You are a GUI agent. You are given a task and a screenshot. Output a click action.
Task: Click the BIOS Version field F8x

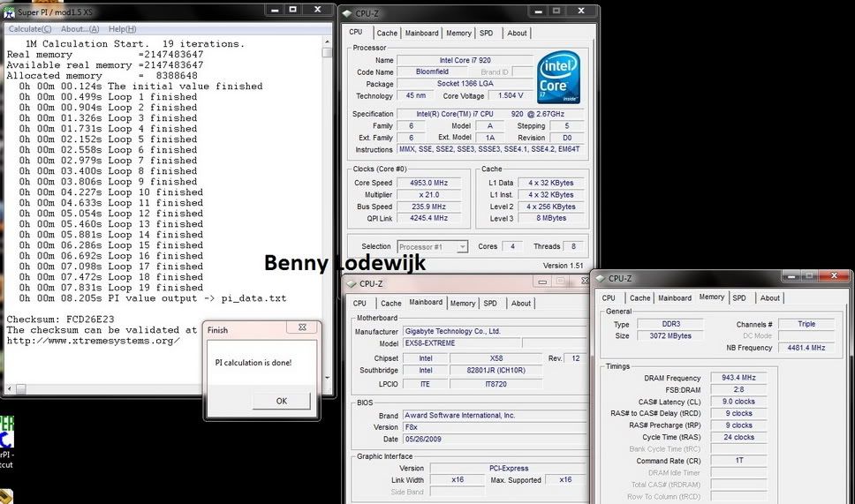pyautogui.click(x=494, y=428)
